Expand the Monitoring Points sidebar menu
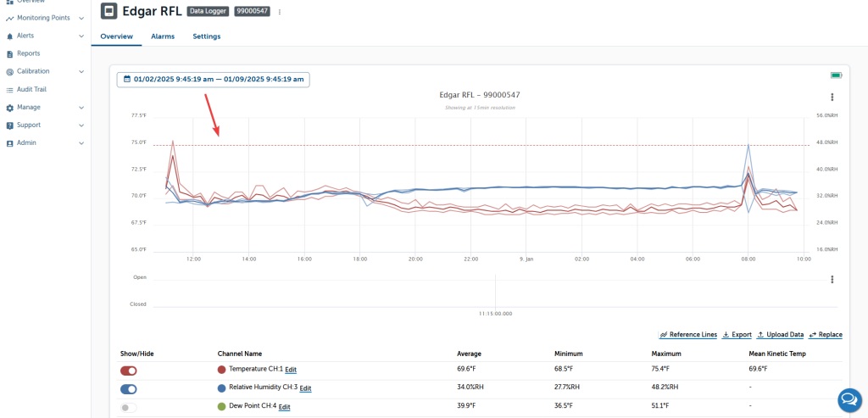The width and height of the screenshot is (868, 418). (81, 18)
